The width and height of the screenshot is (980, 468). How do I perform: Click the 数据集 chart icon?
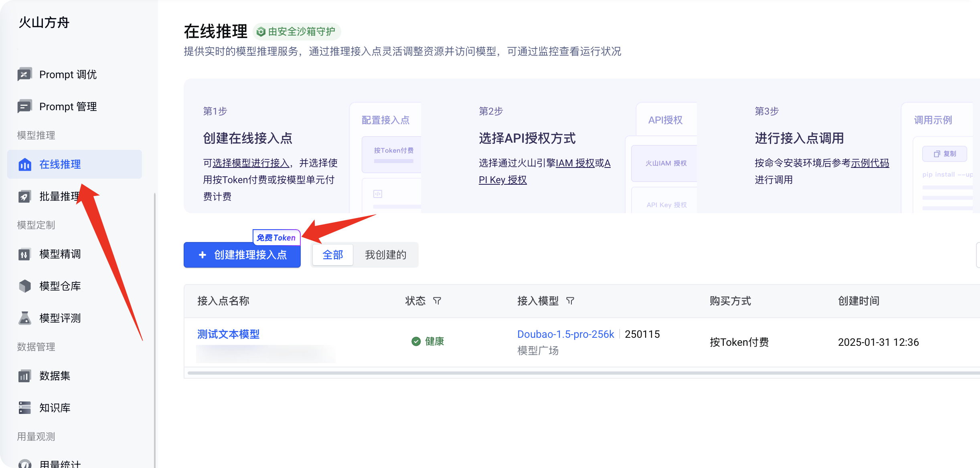(24, 376)
